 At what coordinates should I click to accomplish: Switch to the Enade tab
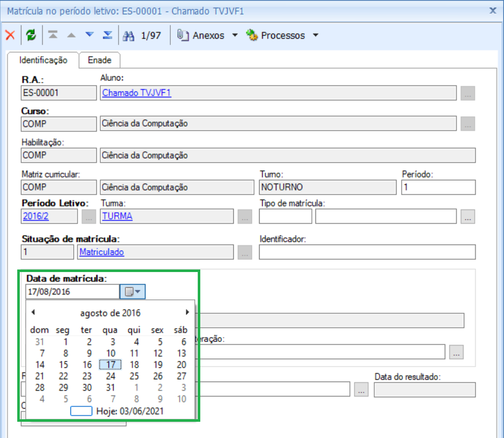(100, 60)
